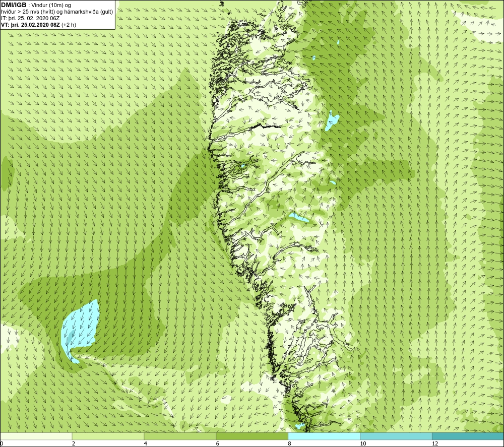Pick the teal scale color above 12 m/s

tap(468, 436)
